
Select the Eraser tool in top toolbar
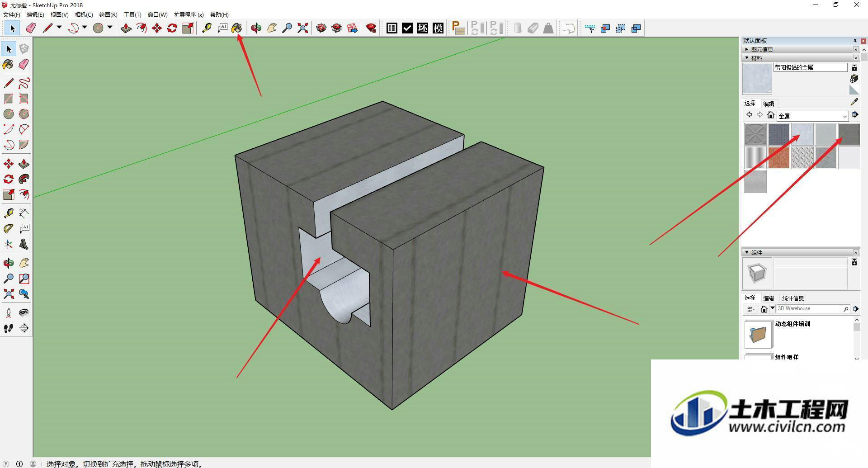(30, 28)
